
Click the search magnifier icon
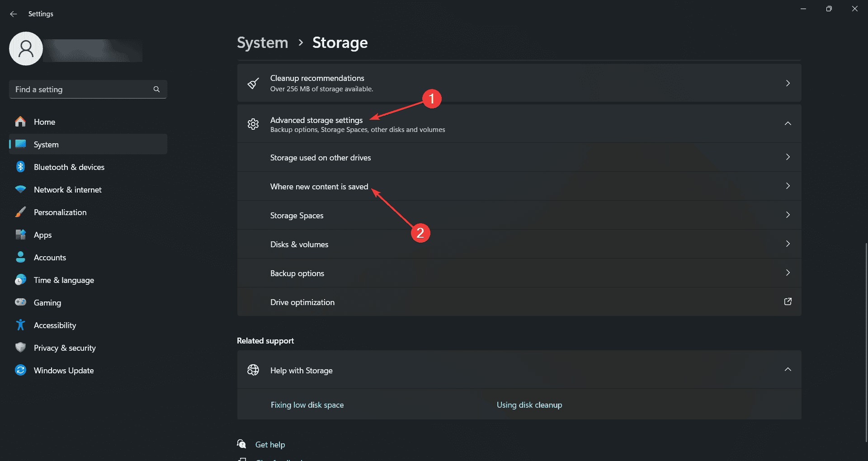156,89
